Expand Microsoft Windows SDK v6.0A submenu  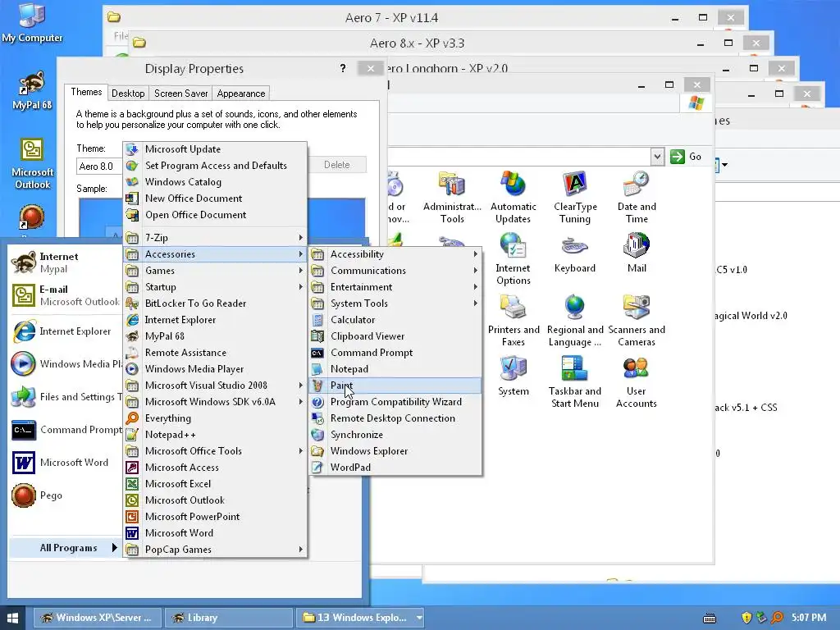[215, 402]
